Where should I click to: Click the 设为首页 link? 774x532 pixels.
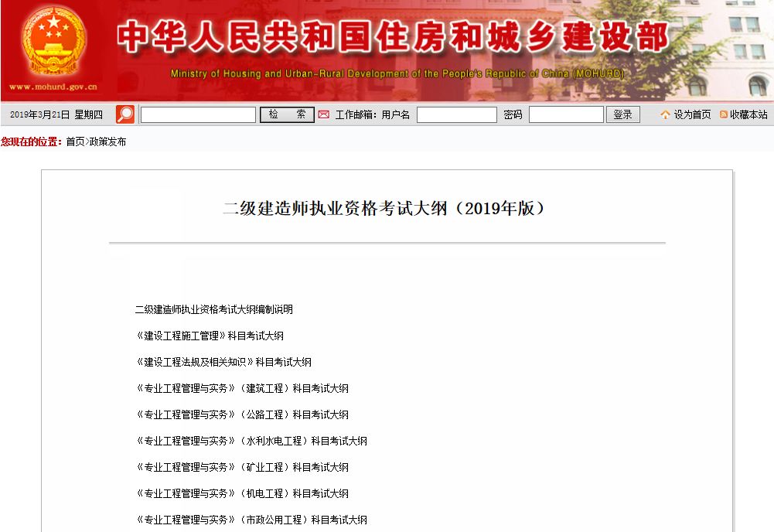(x=693, y=114)
